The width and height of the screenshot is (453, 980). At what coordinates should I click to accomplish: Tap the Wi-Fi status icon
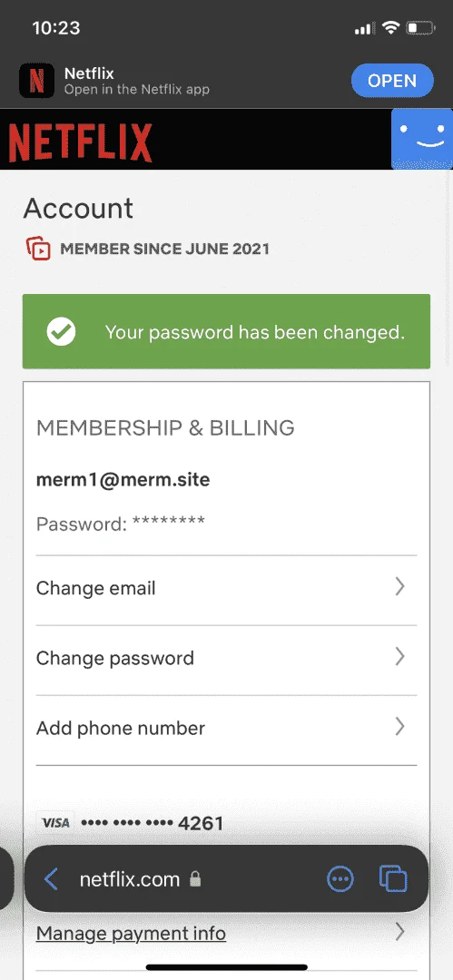coord(391,27)
